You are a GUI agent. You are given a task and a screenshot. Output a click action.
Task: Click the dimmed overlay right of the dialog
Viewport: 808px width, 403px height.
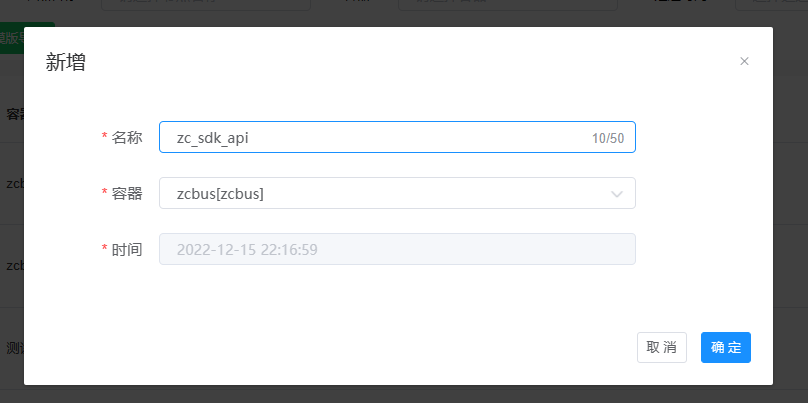pos(790,200)
